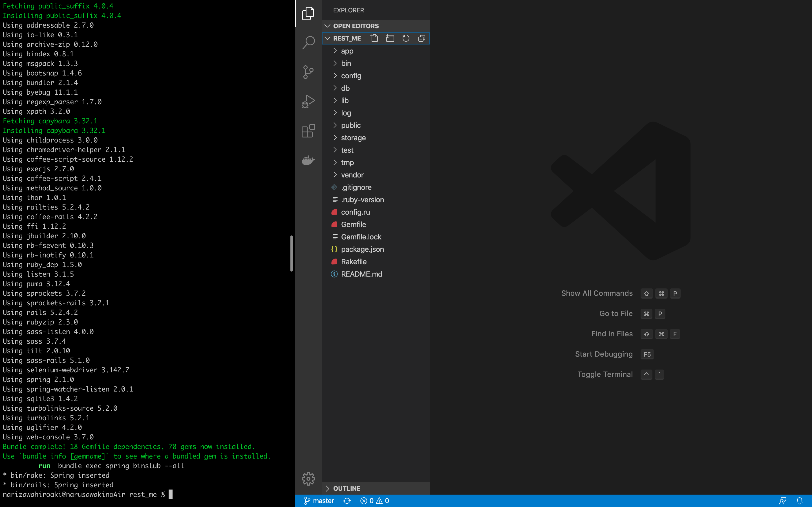Open Run and Debug view

click(308, 101)
